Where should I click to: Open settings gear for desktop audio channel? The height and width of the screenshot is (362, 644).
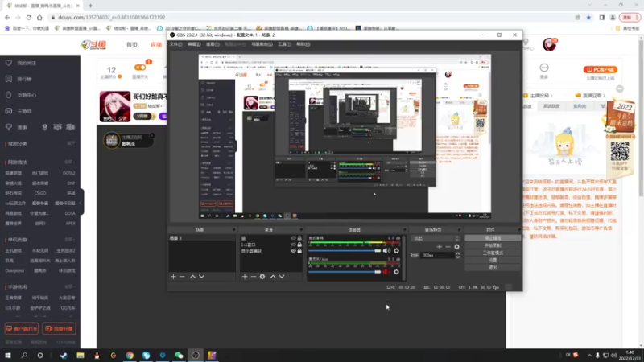[x=396, y=251]
